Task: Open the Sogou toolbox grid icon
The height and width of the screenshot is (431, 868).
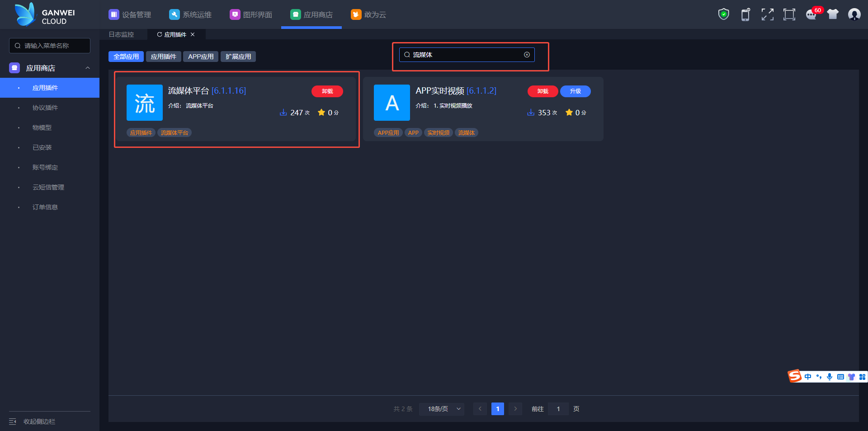Action: [862, 377]
